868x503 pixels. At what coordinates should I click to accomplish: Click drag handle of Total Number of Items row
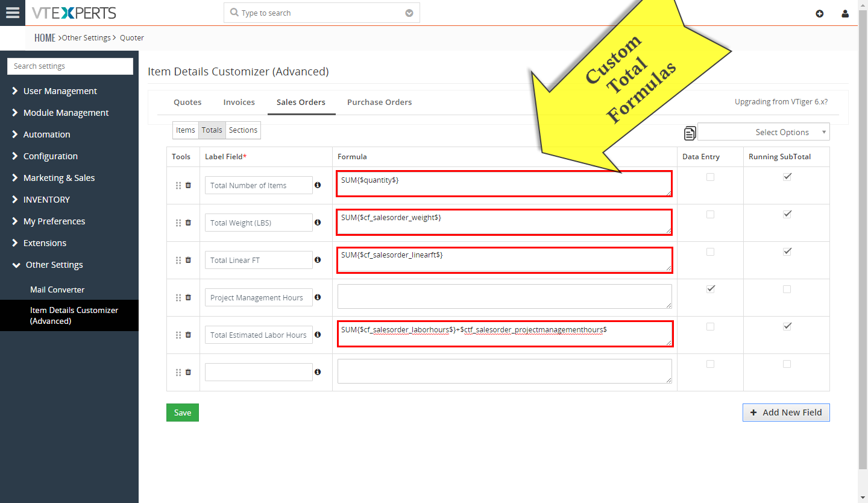pyautogui.click(x=178, y=186)
